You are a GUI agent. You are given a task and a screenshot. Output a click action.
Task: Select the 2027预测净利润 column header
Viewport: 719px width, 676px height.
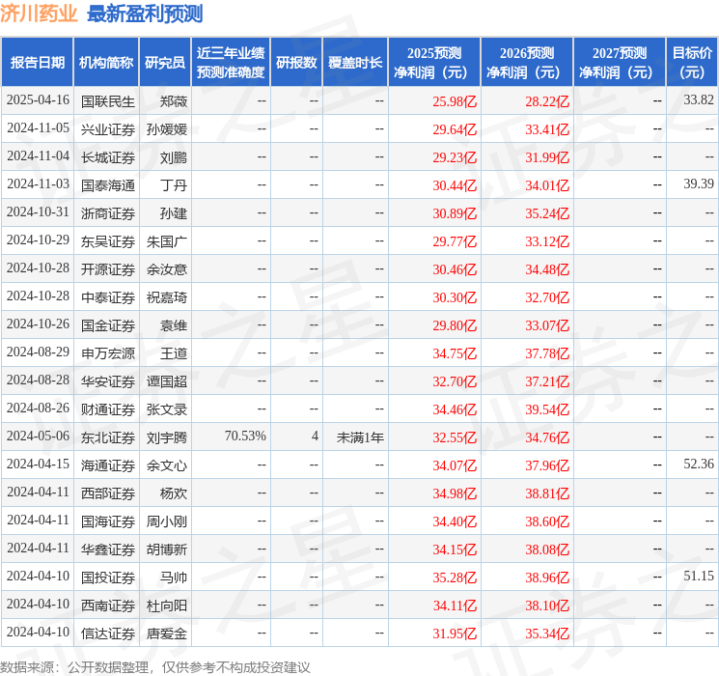619,62
